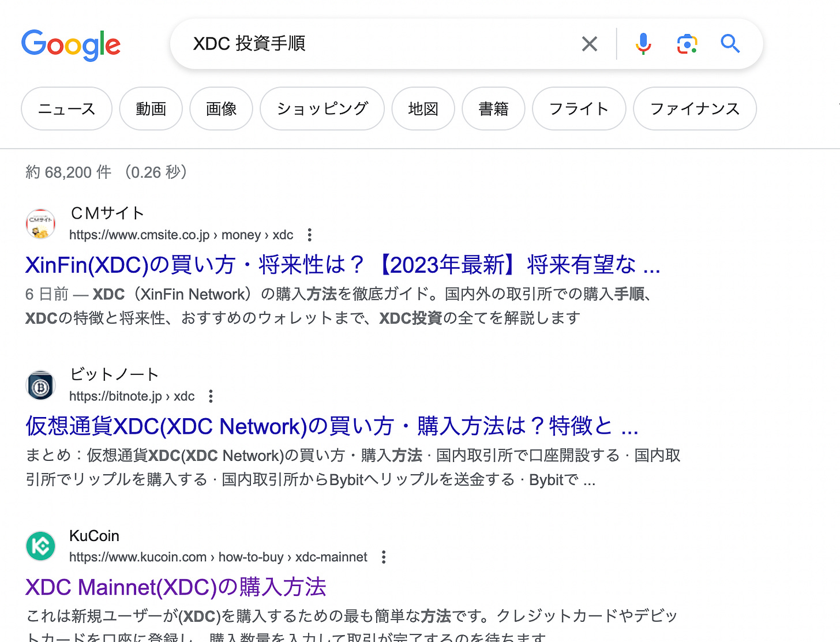Click the bitnote.jp › xdc URL breadcrumb
Screen dimensions: 840x642
132,396
